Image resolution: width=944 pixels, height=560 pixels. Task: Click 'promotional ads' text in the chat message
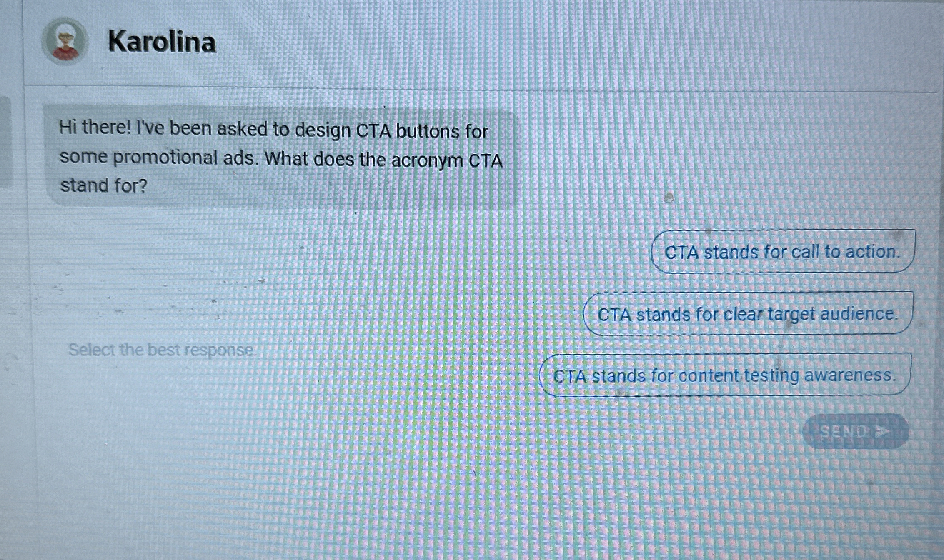pos(185,157)
